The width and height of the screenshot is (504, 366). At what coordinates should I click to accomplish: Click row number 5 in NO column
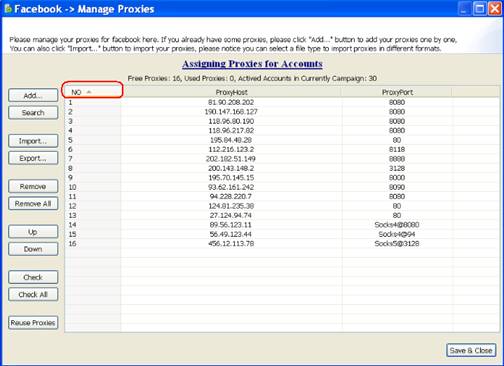(x=70, y=140)
